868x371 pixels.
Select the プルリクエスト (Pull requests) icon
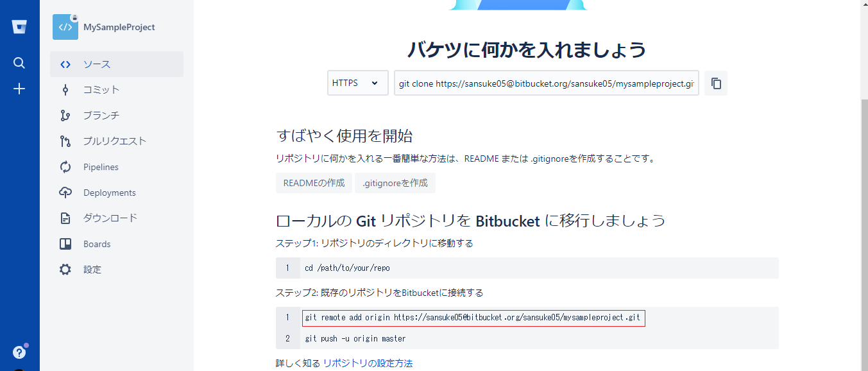click(65, 141)
